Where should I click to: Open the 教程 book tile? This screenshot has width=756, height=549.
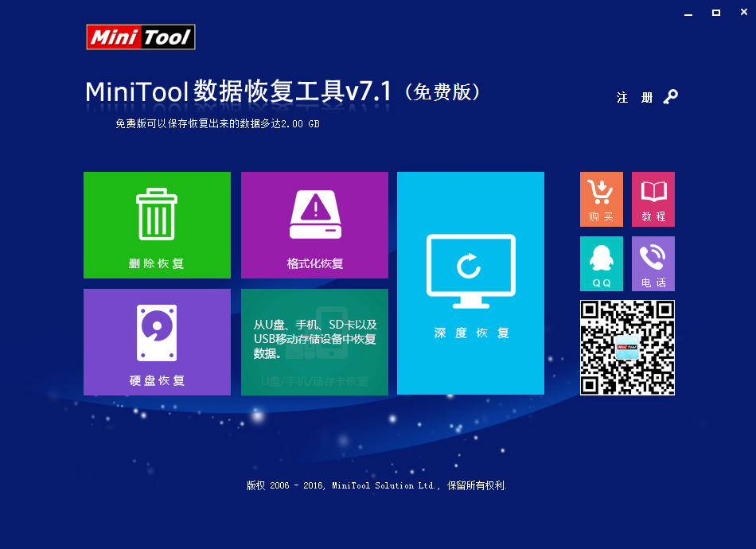[653, 199]
